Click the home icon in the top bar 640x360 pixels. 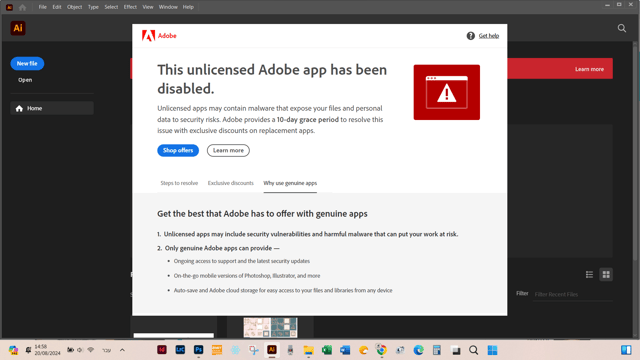[22, 7]
